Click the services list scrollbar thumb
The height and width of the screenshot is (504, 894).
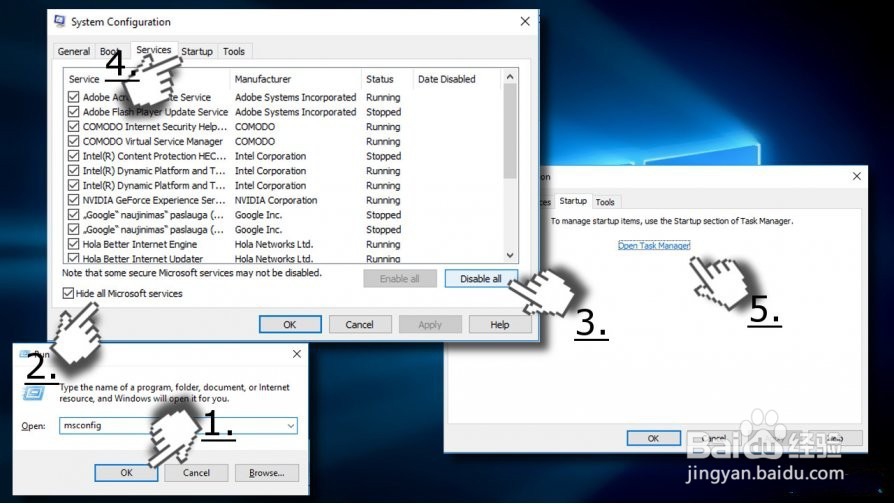[x=510, y=131]
